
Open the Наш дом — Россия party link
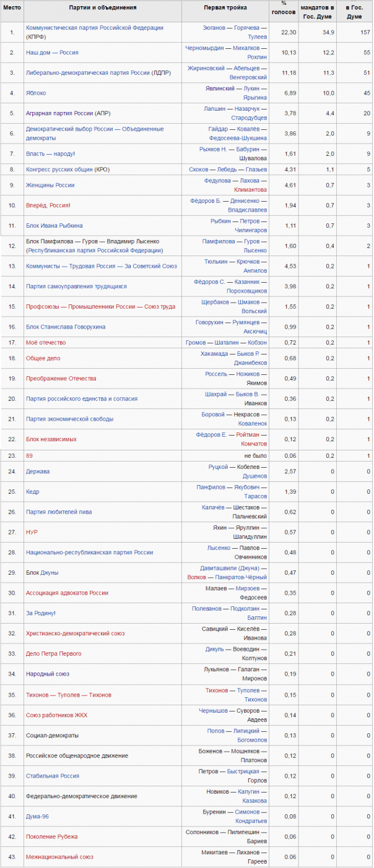point(52,53)
